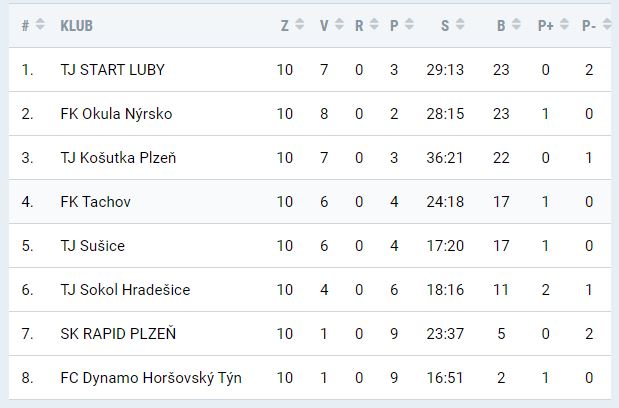Select TJ Sušice club name

pos(92,246)
